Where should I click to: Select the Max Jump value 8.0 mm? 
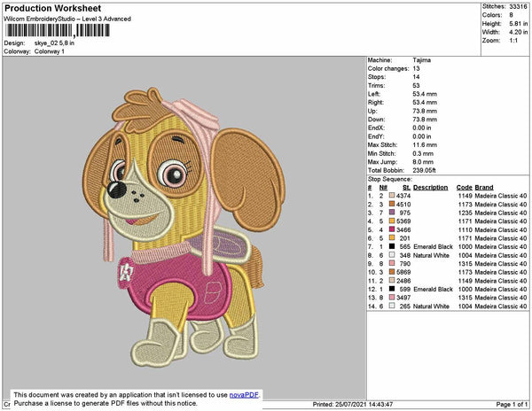(423, 162)
